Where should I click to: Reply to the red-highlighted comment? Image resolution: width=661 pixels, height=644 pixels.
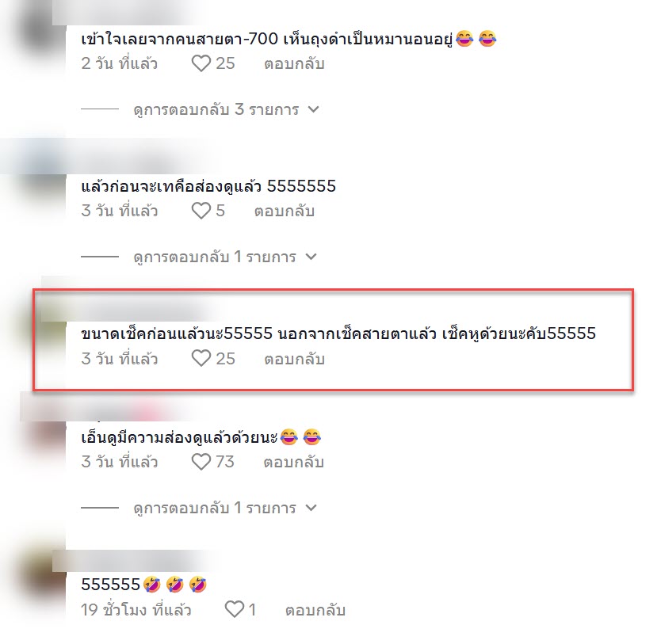coord(294,359)
